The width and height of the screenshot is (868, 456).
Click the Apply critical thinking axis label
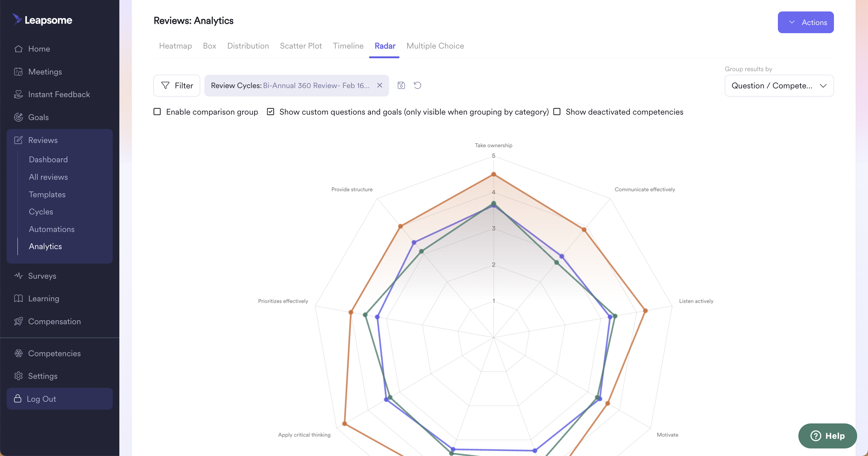(304, 435)
